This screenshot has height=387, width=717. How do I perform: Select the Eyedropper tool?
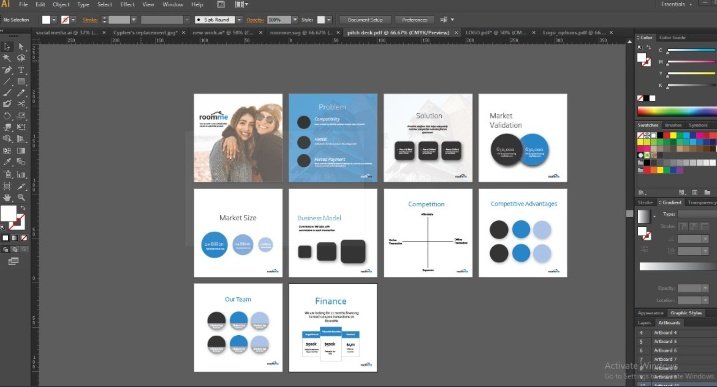[x=7, y=162]
